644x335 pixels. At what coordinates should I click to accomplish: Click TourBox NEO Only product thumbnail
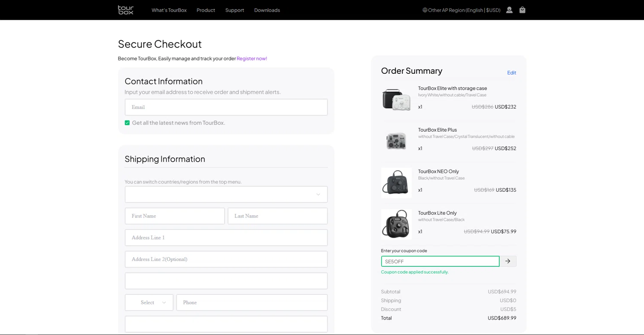(x=396, y=183)
